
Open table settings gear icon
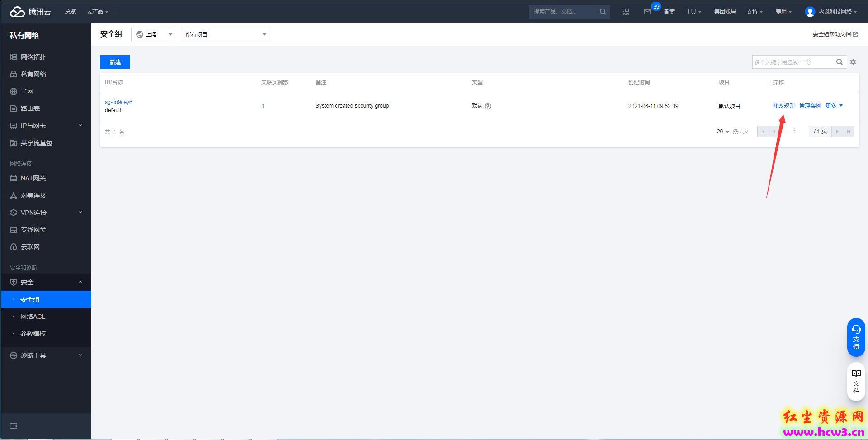(x=853, y=62)
